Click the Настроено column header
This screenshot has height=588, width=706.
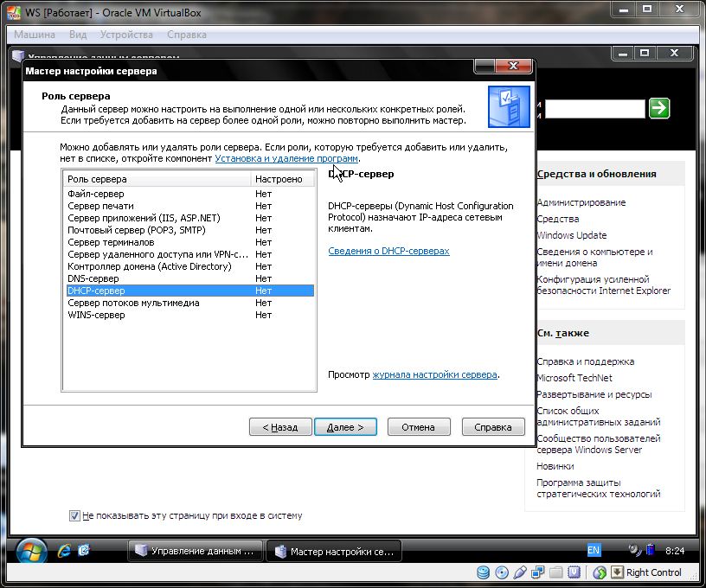(x=282, y=179)
